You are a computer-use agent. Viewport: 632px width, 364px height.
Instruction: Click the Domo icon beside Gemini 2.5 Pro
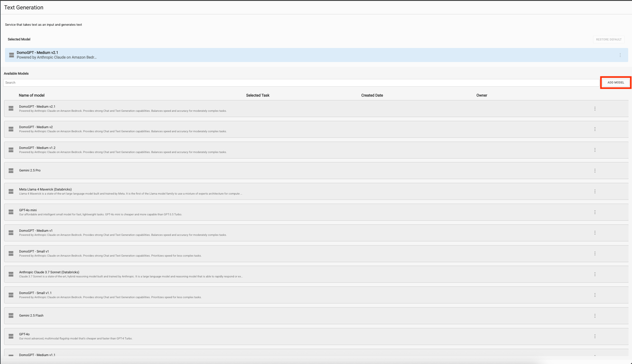click(x=11, y=171)
